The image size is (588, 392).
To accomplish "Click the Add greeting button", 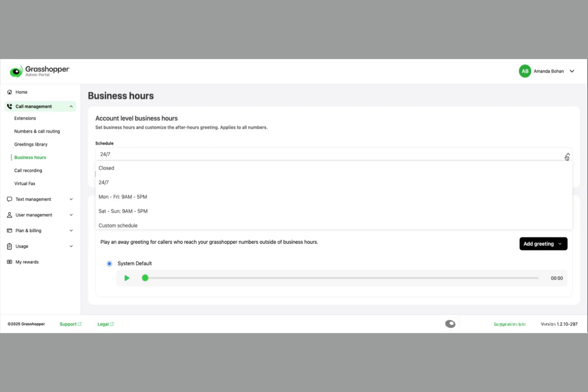I will pos(539,243).
